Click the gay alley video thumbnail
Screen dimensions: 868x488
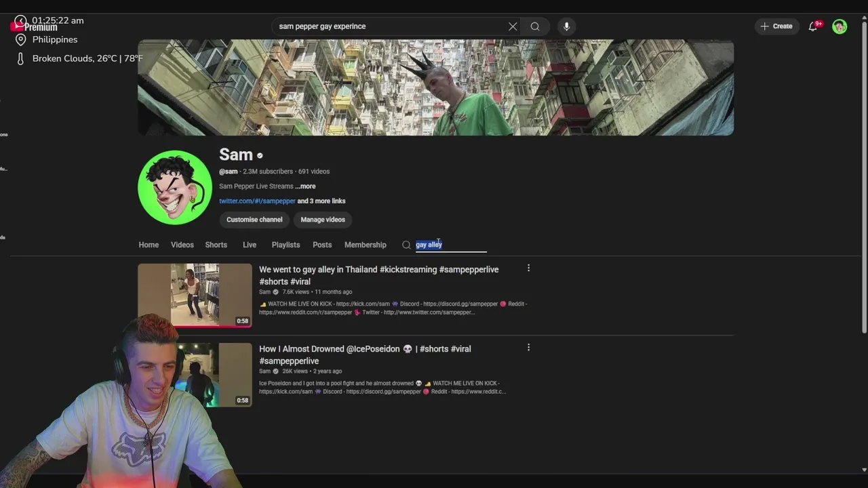[x=195, y=295]
